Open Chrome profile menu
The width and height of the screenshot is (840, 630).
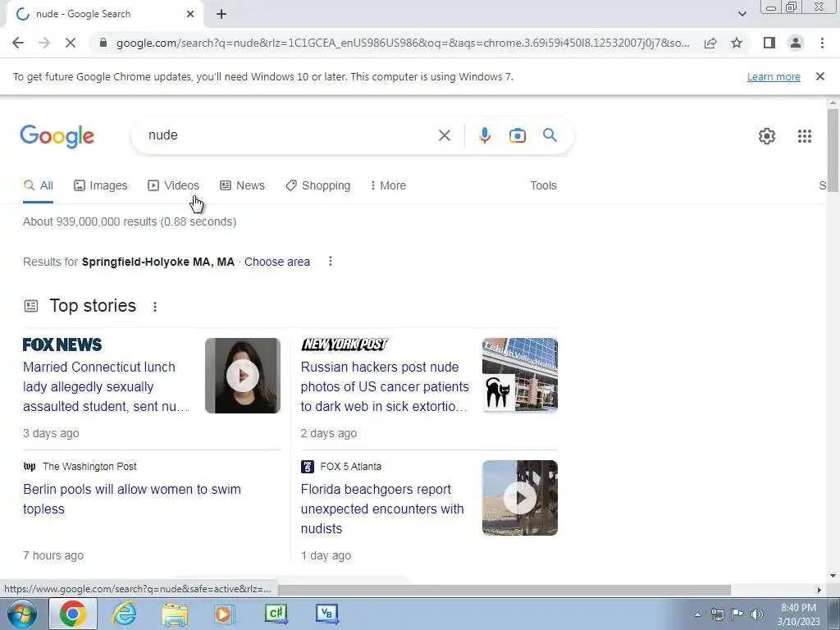point(796,43)
